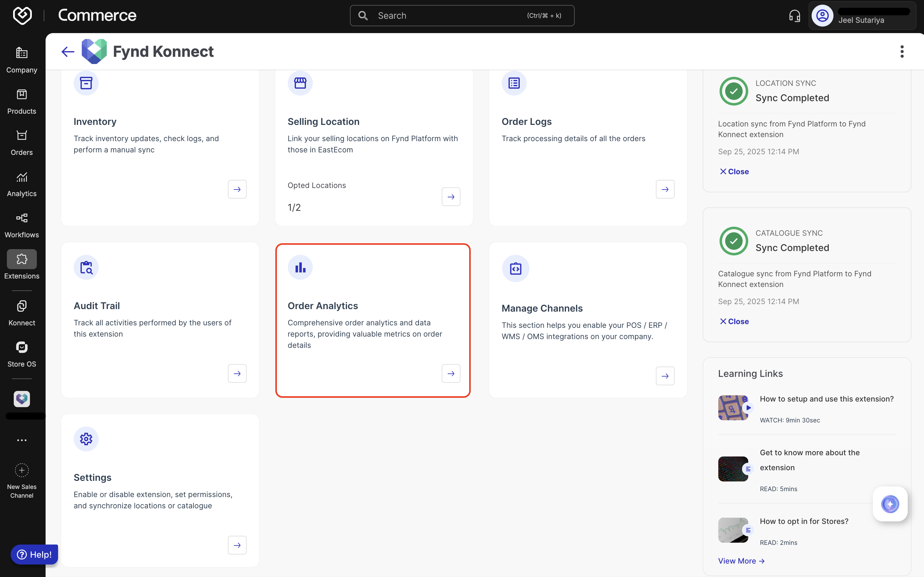Viewport: 924px width, 577px height.
Task: Open Selling Location arrow button
Action: tap(450, 197)
